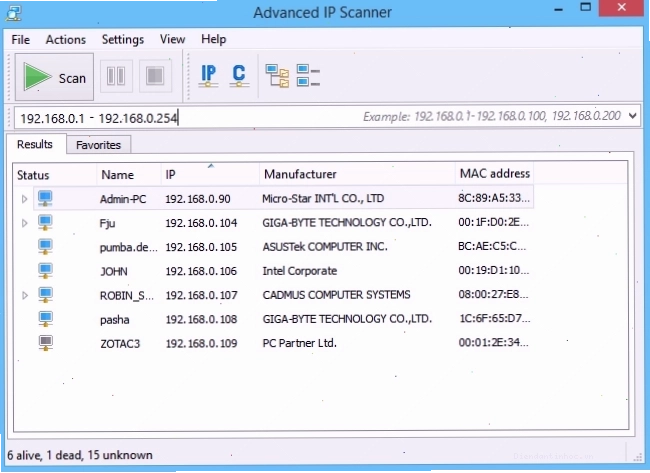This screenshot has height=473, width=650.
Task: Click ASUSTek COMPUTER INC. manufacturer cell
Action: pyautogui.click(x=325, y=247)
